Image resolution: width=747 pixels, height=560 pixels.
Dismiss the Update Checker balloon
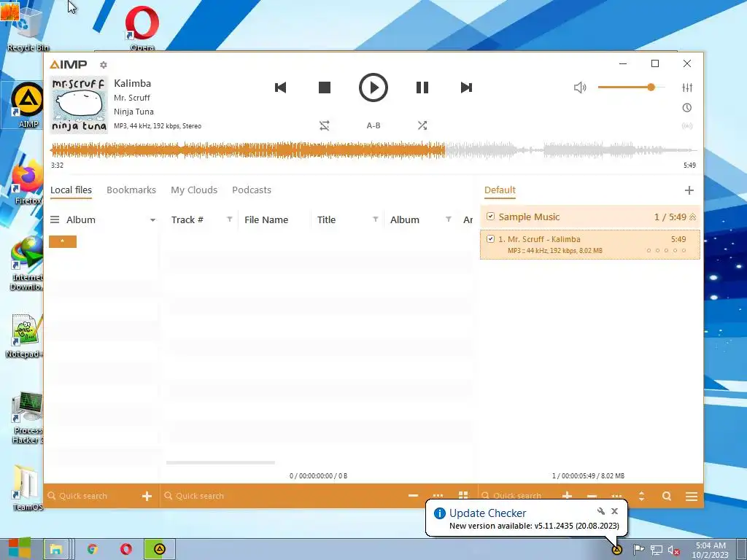pos(614,511)
